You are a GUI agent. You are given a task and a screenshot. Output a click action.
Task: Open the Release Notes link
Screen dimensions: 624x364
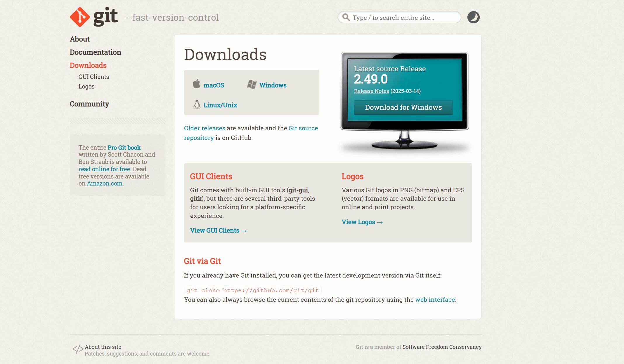click(371, 91)
